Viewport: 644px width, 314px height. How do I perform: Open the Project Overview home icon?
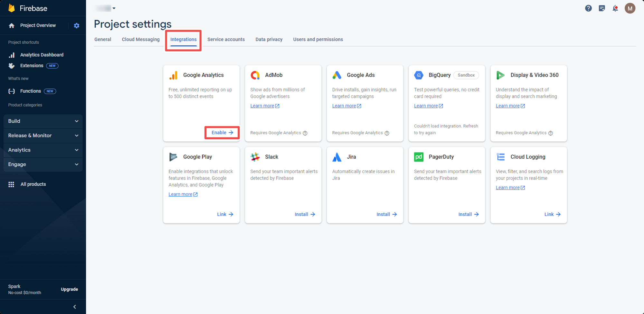click(12, 25)
